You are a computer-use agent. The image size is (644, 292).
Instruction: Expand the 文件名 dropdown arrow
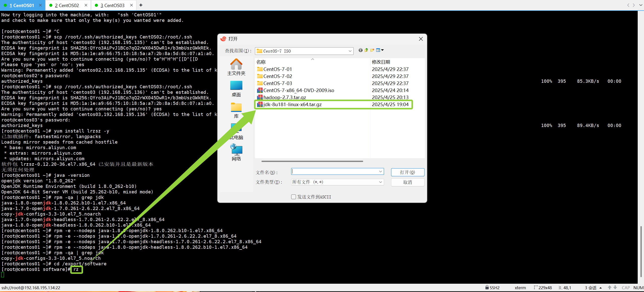point(380,172)
